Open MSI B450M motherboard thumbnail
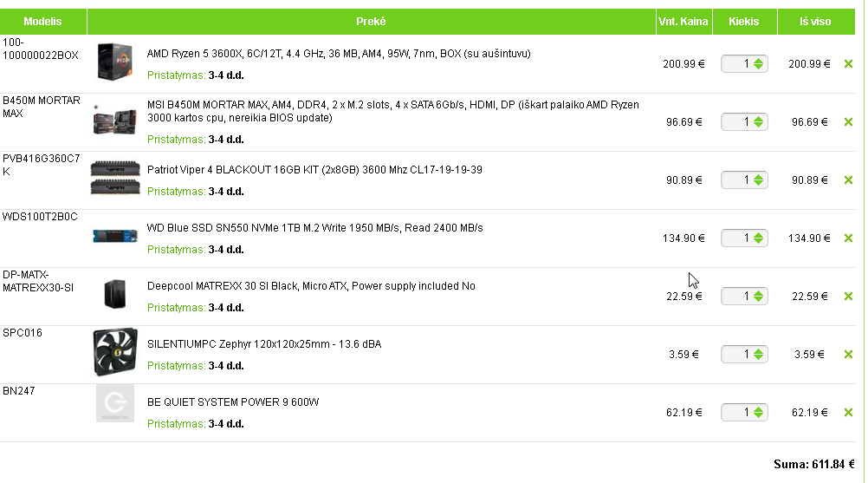The width and height of the screenshot is (868, 483). [114, 121]
